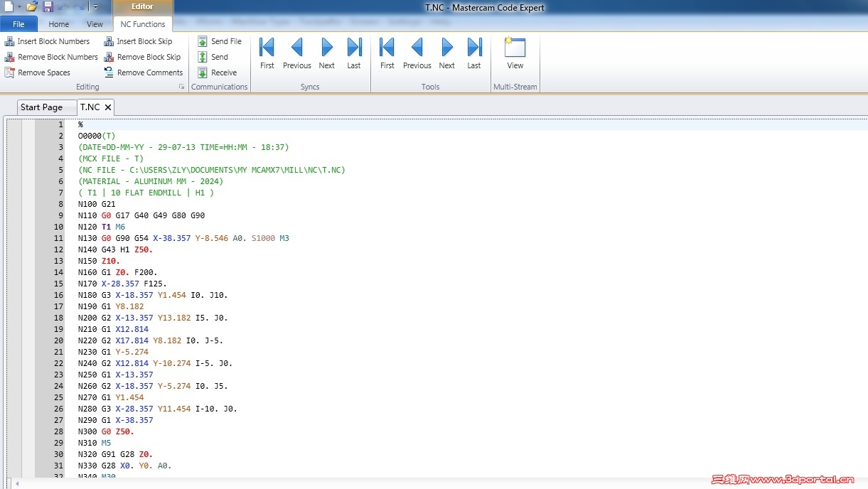
Task: Click the Send File icon
Action: (203, 41)
